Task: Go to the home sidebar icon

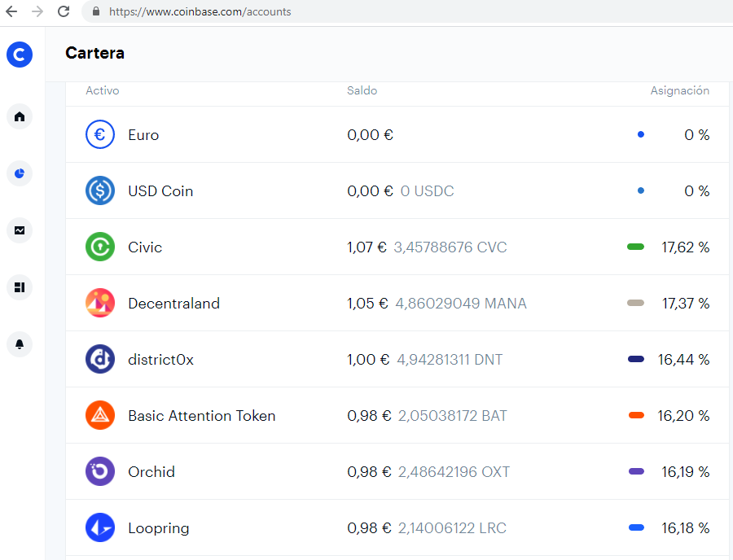Action: tap(20, 116)
